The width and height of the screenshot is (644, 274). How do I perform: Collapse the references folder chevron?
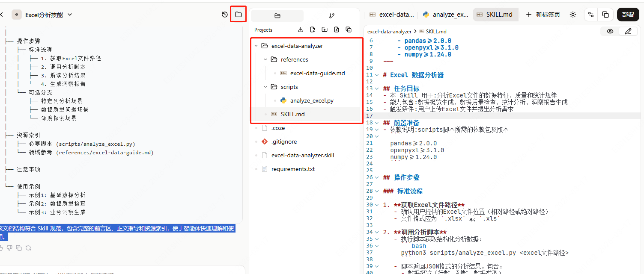[x=265, y=59]
